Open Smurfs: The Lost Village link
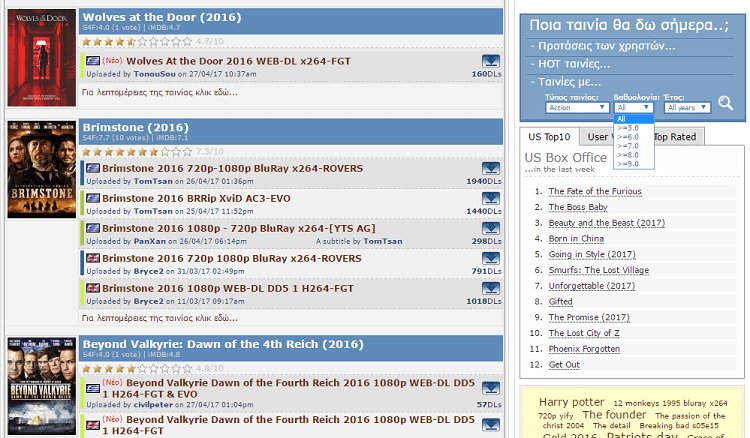This screenshot has height=438, width=750. (599, 270)
